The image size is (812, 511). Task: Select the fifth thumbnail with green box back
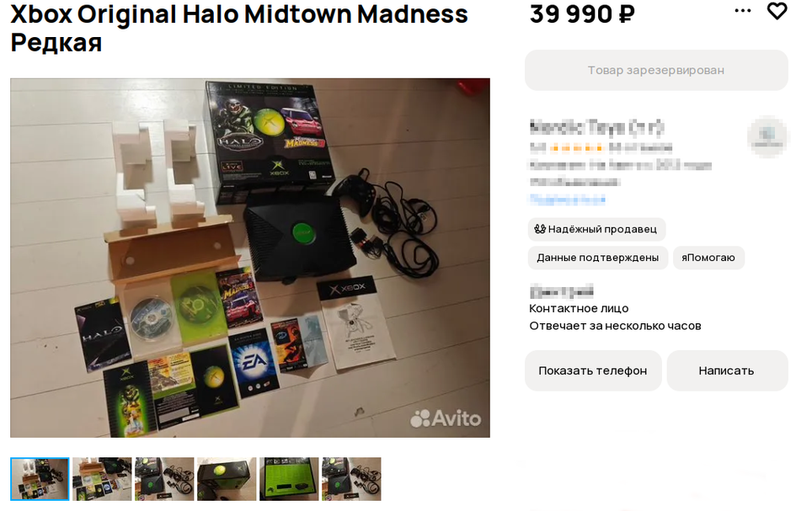coord(289,479)
